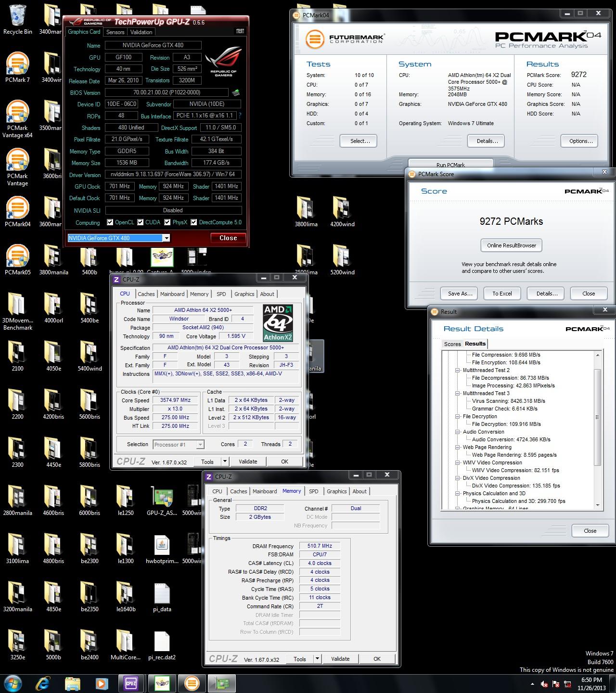Click the GPU Name field NVIDIA GeForce GTX 480
The image size is (616, 693).
click(153, 45)
